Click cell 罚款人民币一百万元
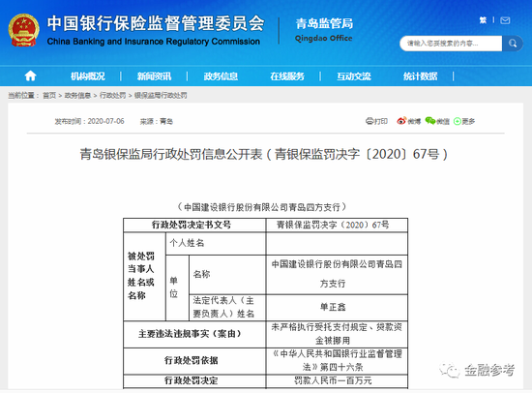 click(337, 380)
